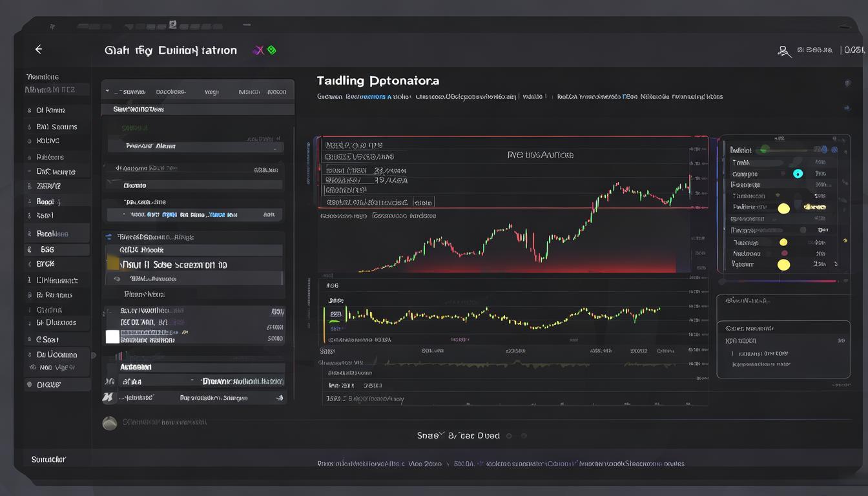Click the yellow square icon in the list panel
The height and width of the screenshot is (496, 868).
click(112, 262)
